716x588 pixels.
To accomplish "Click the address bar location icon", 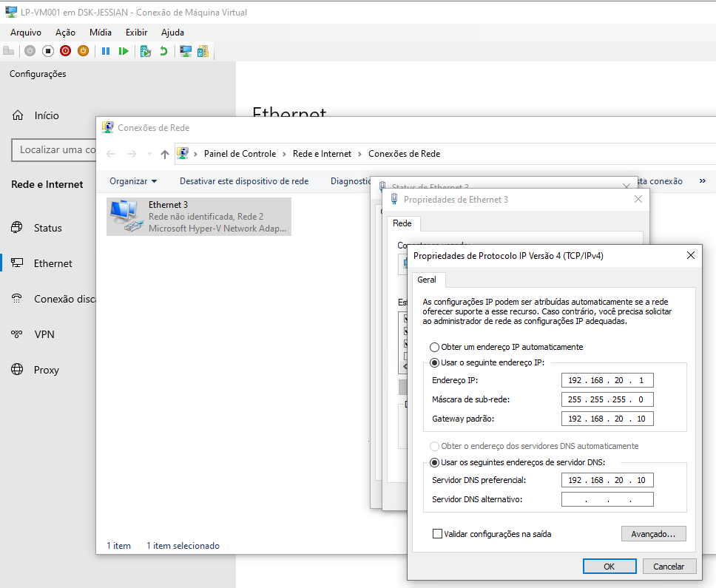I will tap(183, 153).
